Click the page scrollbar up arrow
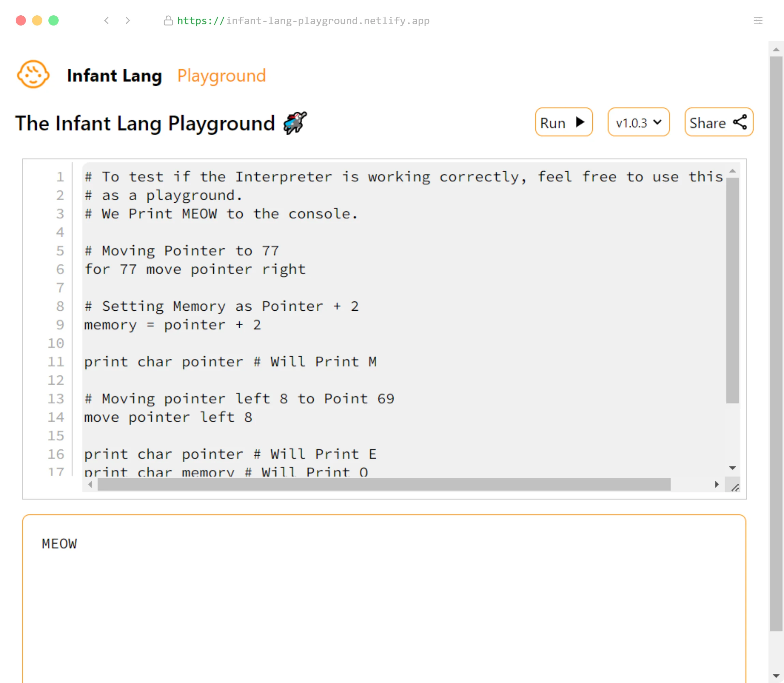 [x=776, y=49]
